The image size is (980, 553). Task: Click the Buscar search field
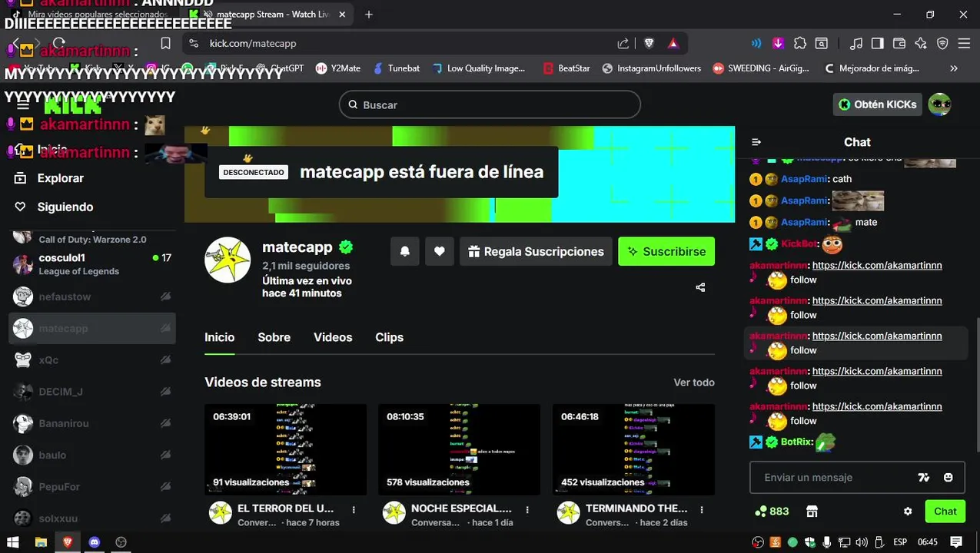pyautogui.click(x=490, y=104)
